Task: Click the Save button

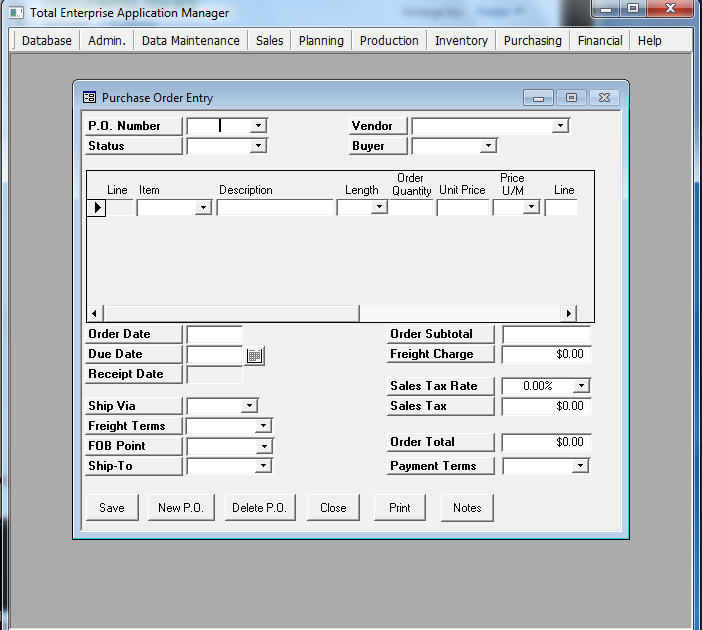Action: 112,508
